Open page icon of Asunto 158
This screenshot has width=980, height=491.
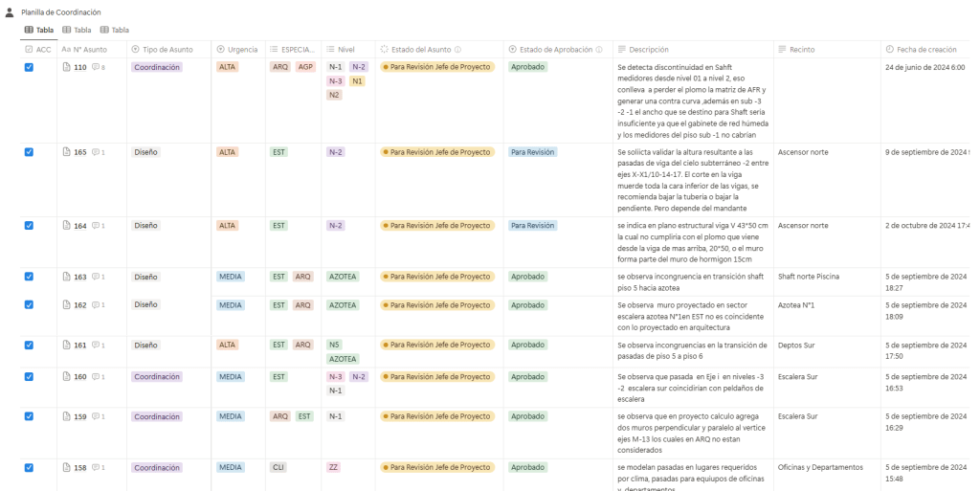point(67,467)
